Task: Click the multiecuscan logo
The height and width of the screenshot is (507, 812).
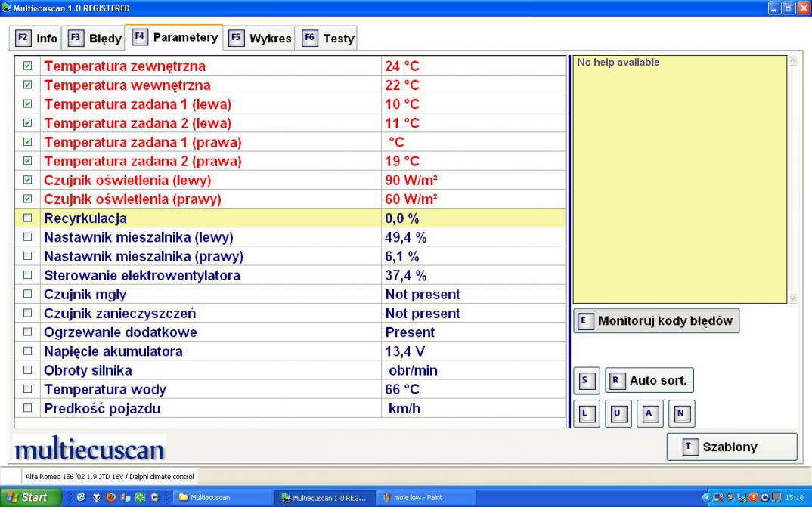Action: [89, 450]
